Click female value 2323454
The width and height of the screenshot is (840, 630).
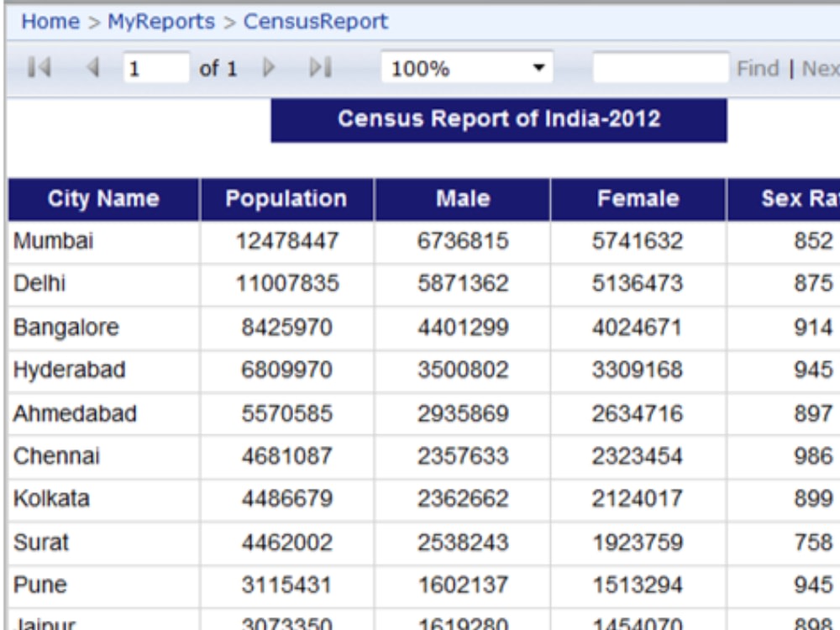tap(638, 456)
